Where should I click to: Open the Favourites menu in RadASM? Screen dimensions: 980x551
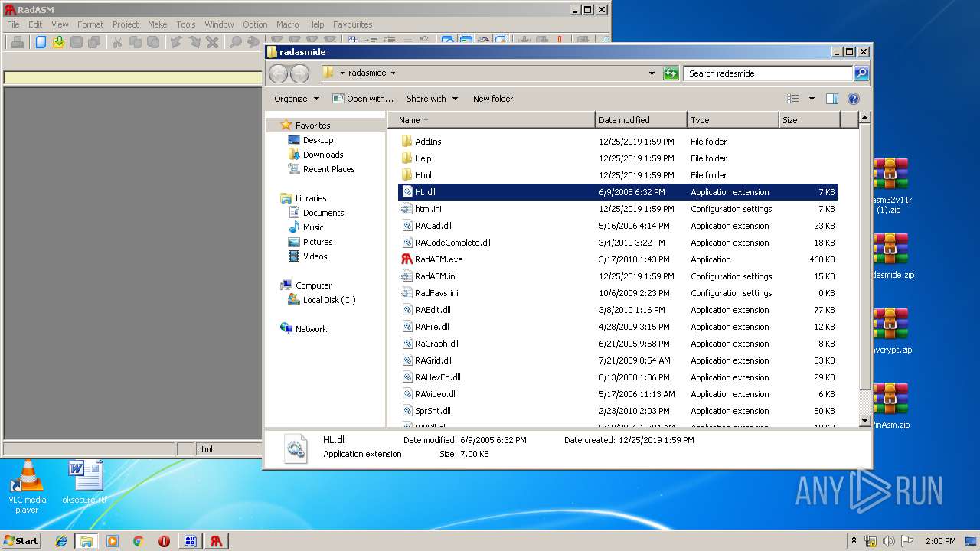[353, 24]
